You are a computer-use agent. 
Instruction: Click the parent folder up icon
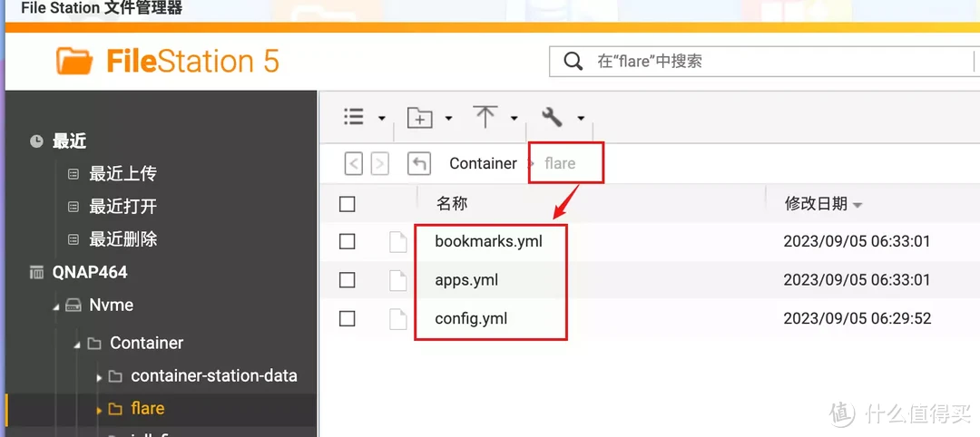point(418,164)
